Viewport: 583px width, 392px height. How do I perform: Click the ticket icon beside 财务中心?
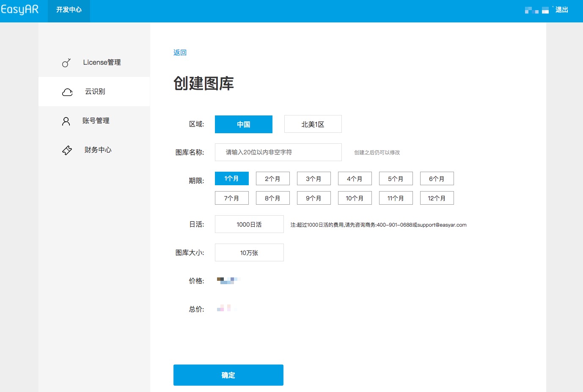[66, 150]
